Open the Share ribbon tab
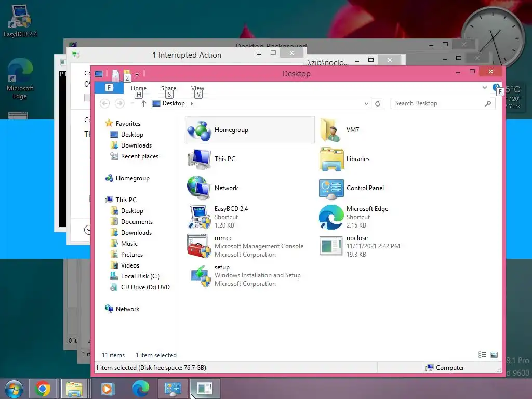Image resolution: width=532 pixels, height=399 pixels. pos(169,88)
